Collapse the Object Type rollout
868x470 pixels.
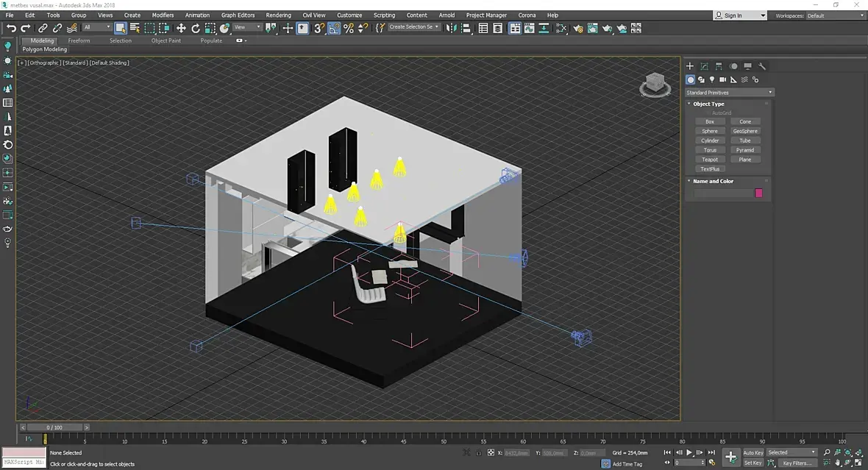[x=708, y=104]
